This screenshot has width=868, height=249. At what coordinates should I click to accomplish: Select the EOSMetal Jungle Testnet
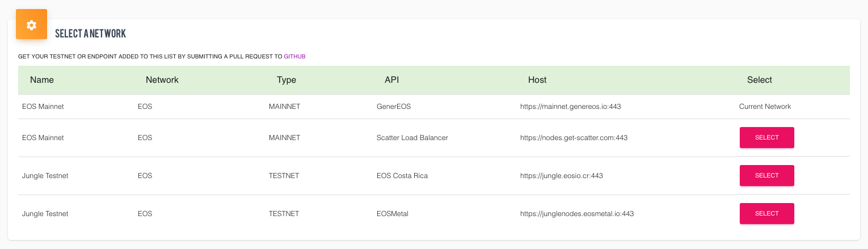coord(766,214)
